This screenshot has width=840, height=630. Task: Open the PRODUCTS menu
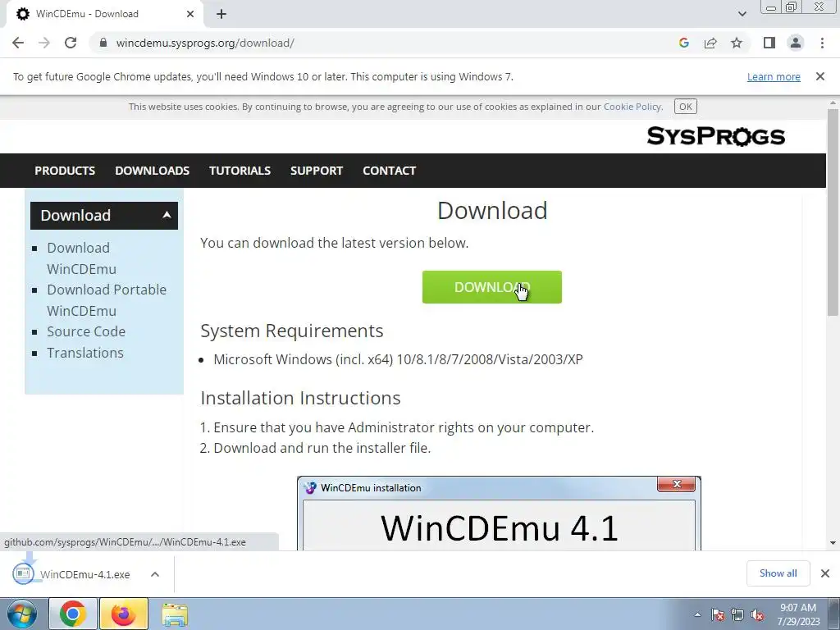click(65, 171)
